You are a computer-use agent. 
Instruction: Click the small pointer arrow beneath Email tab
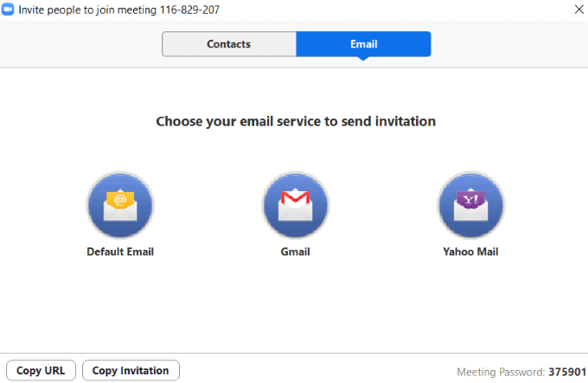click(x=363, y=59)
